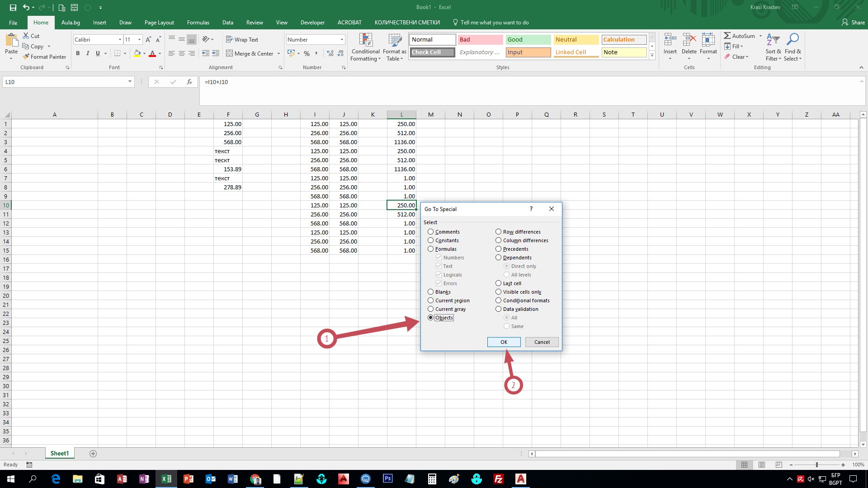Click the percent style icon
Viewport: 868px width, 488px height.
307,53
